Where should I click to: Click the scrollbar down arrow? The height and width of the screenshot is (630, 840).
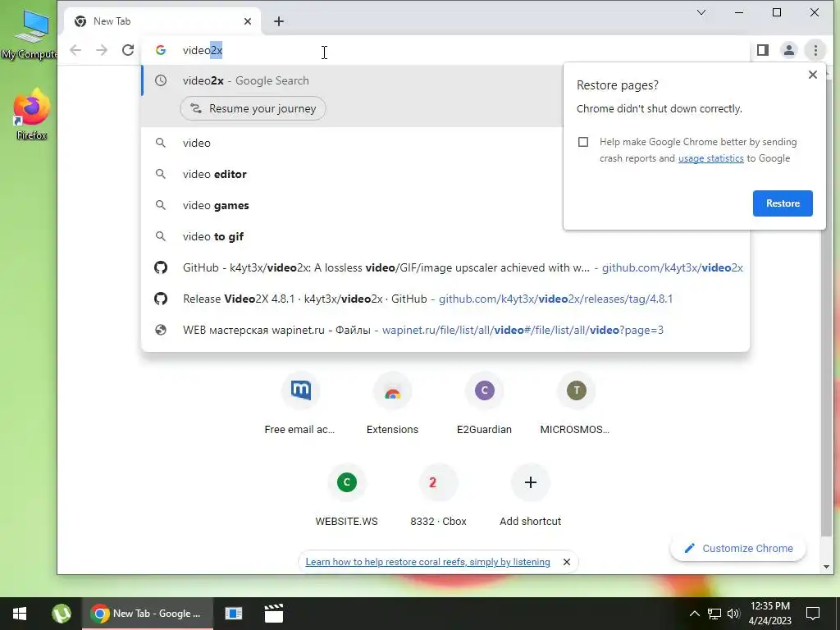826,567
